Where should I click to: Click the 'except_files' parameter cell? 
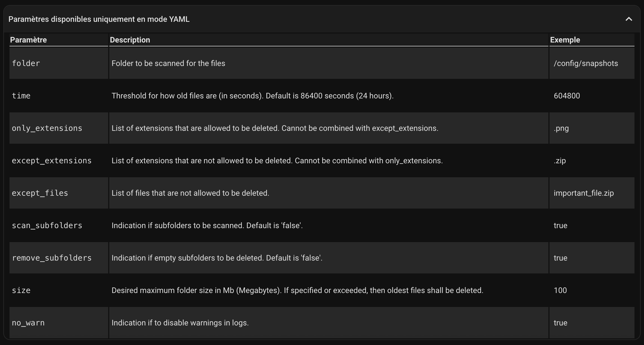point(59,193)
